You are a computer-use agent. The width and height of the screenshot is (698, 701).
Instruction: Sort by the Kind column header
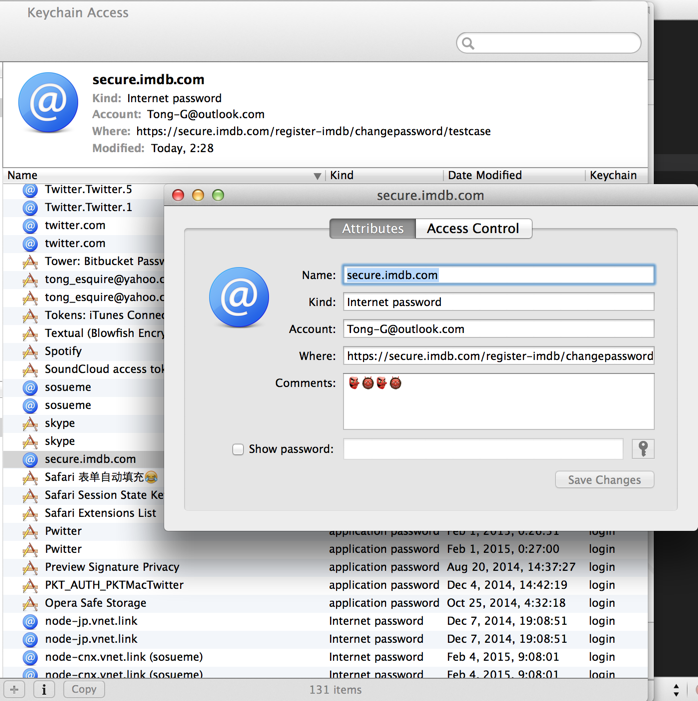(x=384, y=175)
